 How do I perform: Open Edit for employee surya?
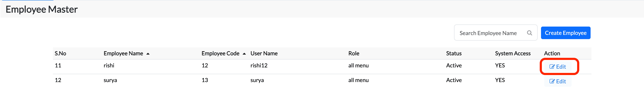(557, 81)
